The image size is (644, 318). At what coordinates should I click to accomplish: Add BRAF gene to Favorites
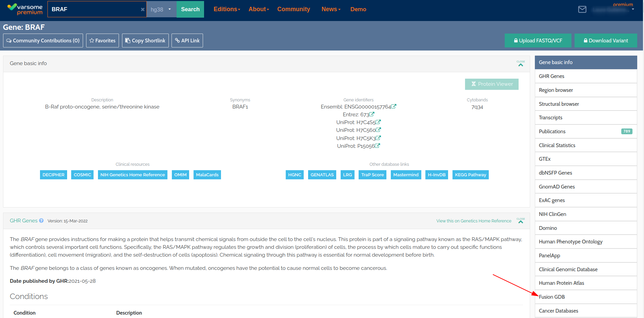(102, 41)
